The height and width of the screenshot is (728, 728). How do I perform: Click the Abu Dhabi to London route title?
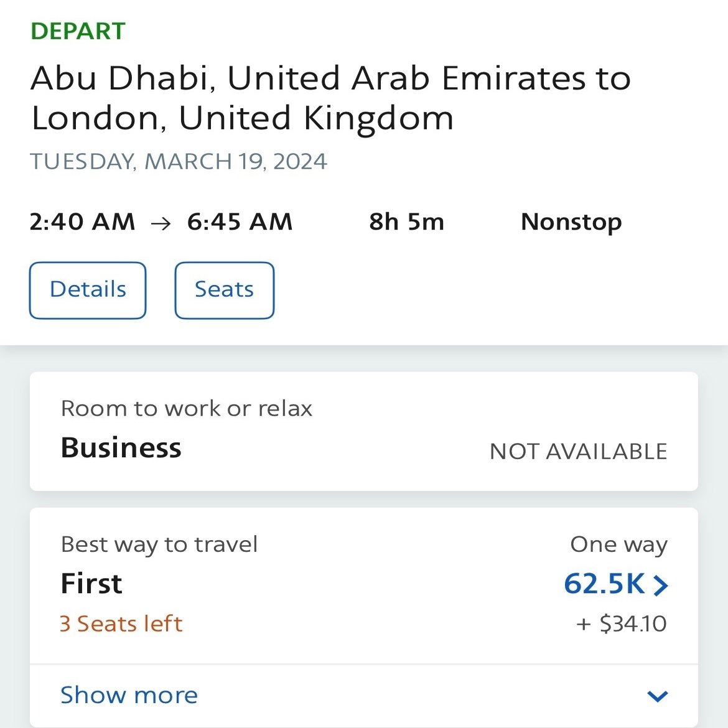point(330,98)
